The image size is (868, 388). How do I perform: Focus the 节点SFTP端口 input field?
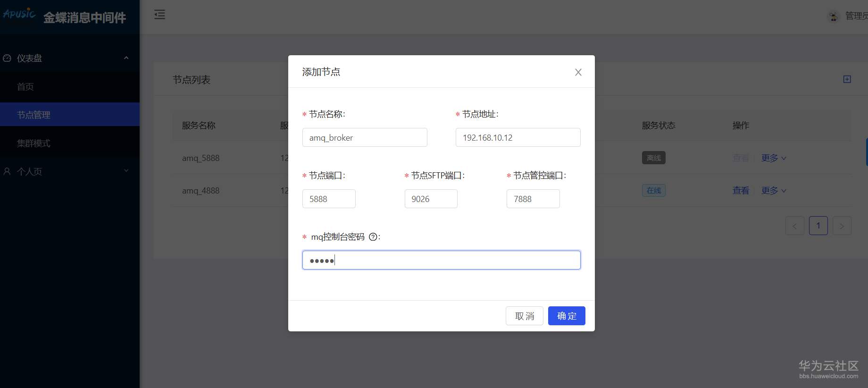(431, 199)
